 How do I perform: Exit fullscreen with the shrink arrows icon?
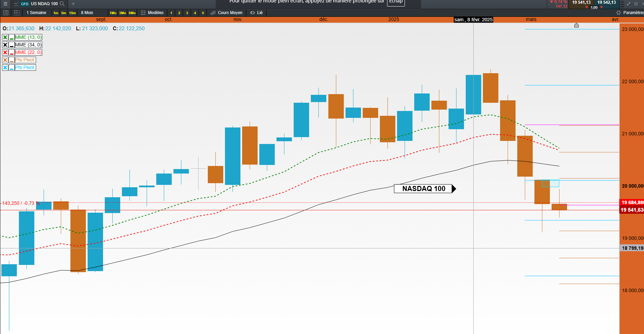[629, 4]
